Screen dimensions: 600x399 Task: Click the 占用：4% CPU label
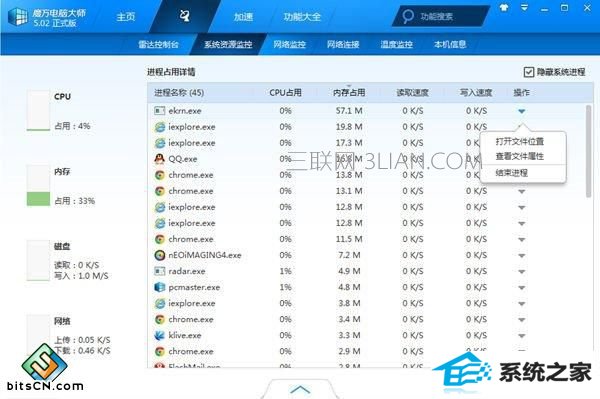click(72, 126)
